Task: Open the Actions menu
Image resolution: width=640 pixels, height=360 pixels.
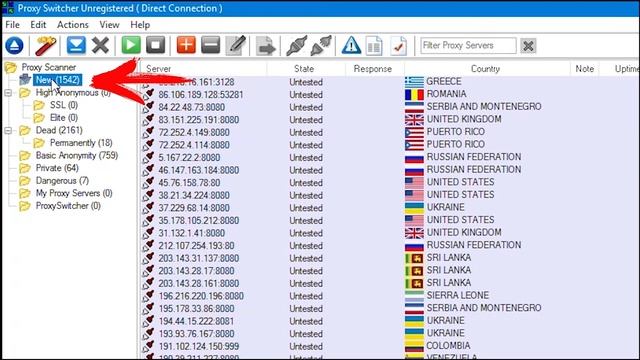Action: pyautogui.click(x=73, y=25)
